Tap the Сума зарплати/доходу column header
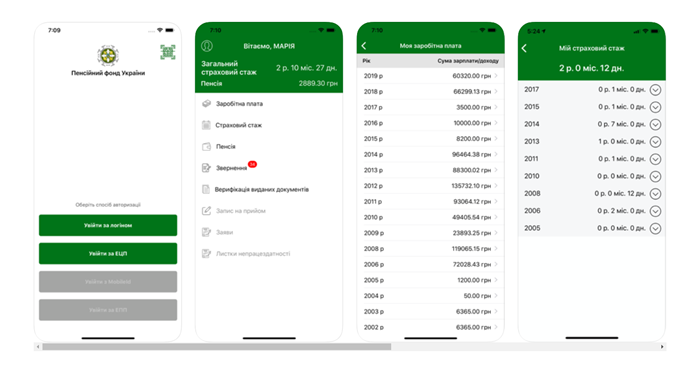 pyautogui.click(x=468, y=61)
